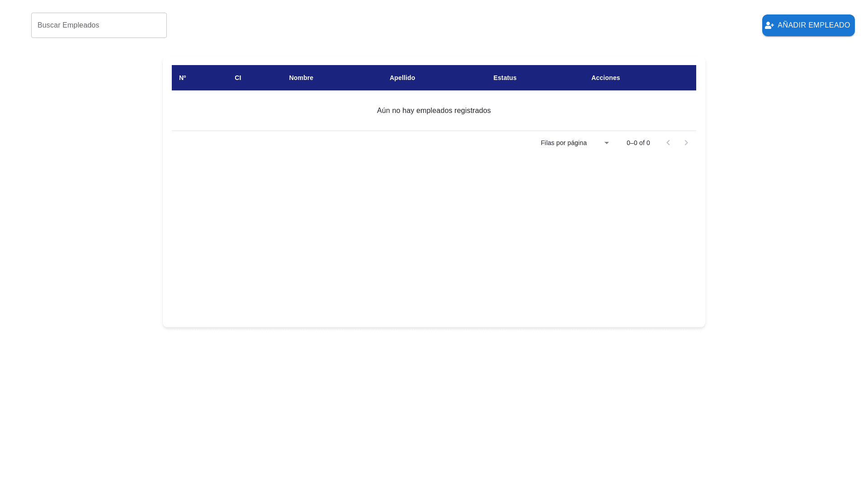Click the add-person icon on Añadir Empleado
This screenshot has height=488, width=868.
769,25
